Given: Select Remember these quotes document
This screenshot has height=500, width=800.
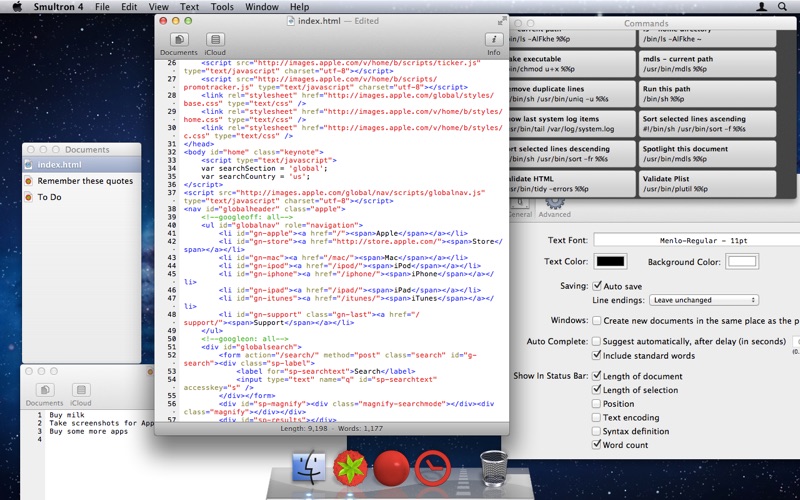Looking at the screenshot, I should tap(82, 181).
